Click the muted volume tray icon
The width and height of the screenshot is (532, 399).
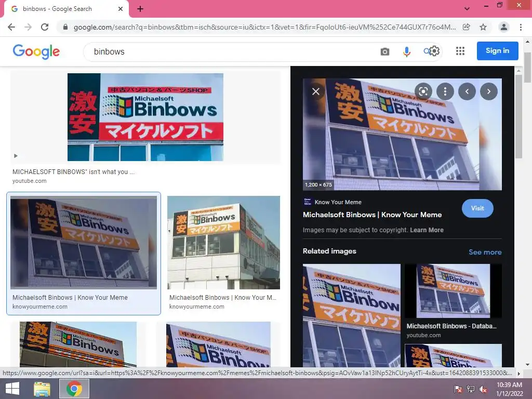tap(483, 389)
